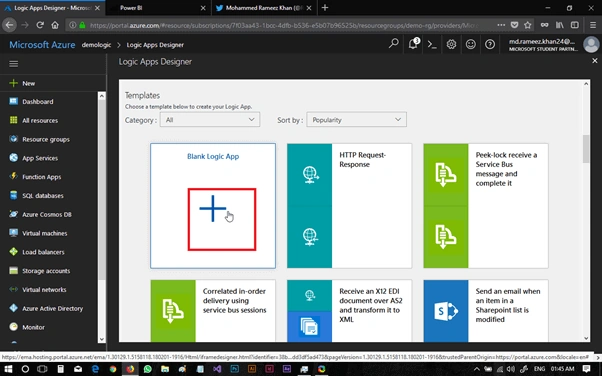This screenshot has height=376, width=602.
Task: Click the feedback smiley icon
Action: click(x=471, y=45)
